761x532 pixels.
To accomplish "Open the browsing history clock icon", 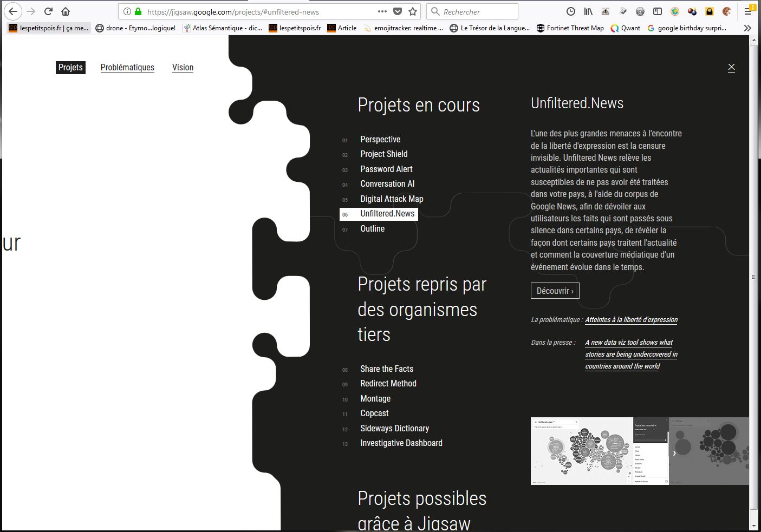I will [571, 11].
